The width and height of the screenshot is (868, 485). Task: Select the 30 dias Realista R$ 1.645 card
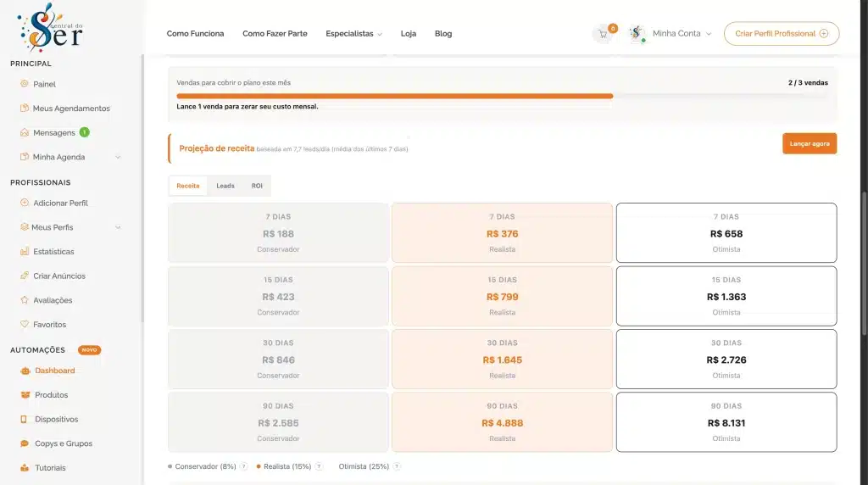(x=502, y=359)
